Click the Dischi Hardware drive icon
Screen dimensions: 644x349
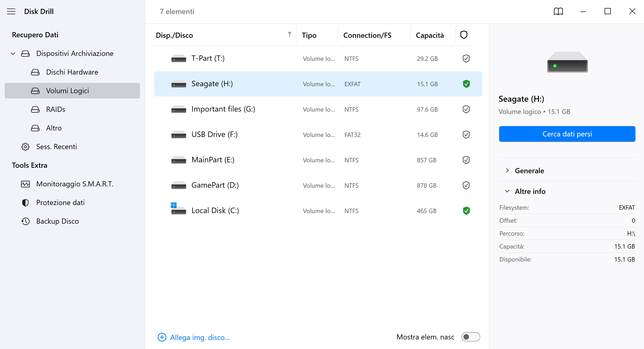click(35, 72)
